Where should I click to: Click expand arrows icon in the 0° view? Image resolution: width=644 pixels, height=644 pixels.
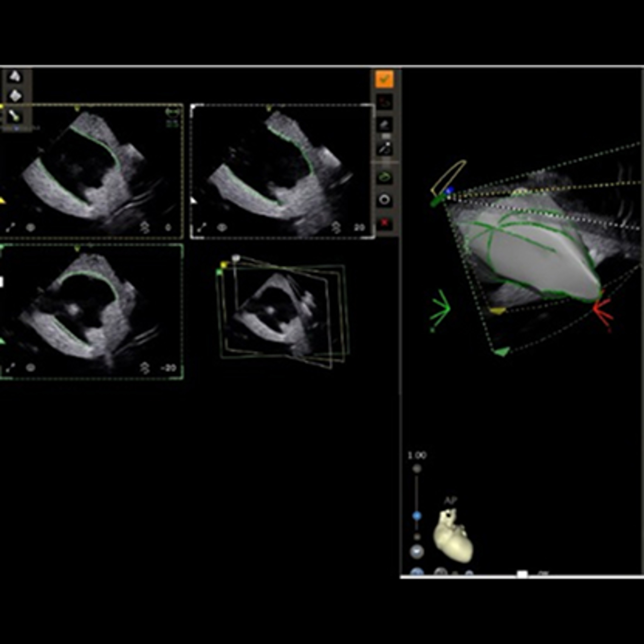[10, 228]
